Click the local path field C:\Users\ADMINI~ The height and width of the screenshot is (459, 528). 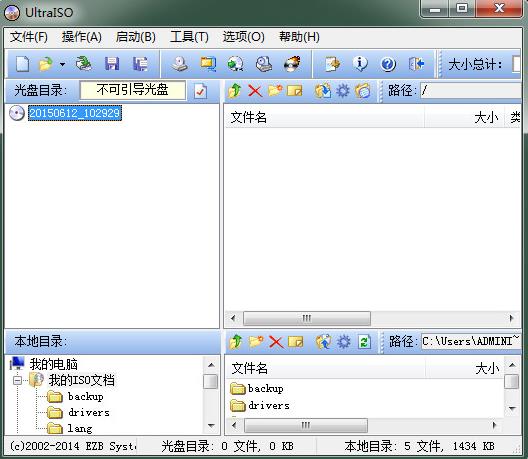[x=471, y=342]
